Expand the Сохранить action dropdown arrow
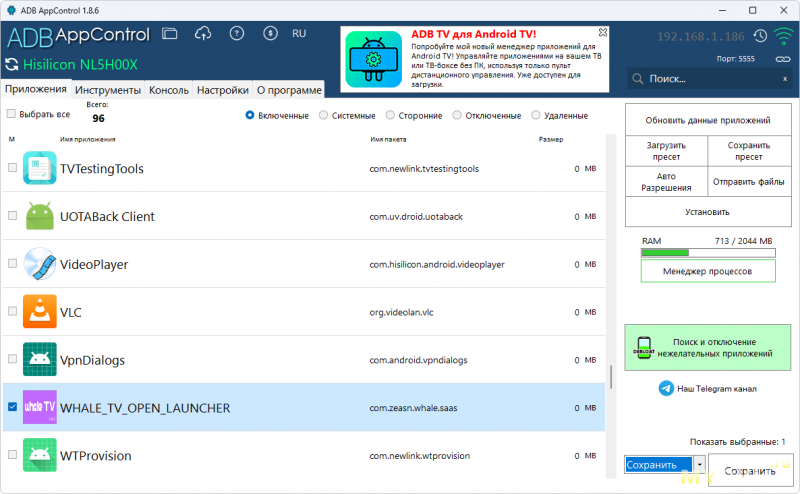 point(699,465)
